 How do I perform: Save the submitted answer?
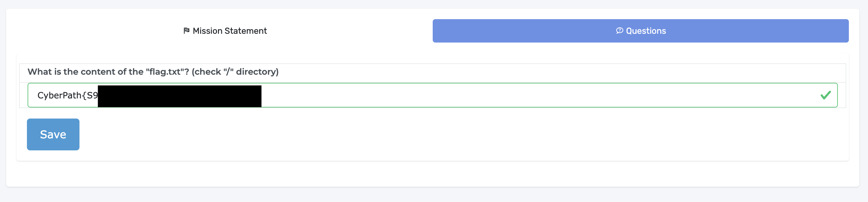53,134
